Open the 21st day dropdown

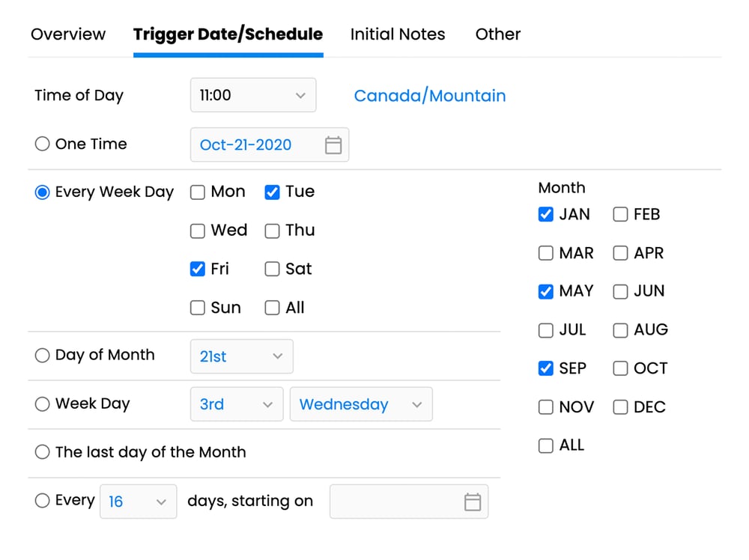tap(241, 356)
